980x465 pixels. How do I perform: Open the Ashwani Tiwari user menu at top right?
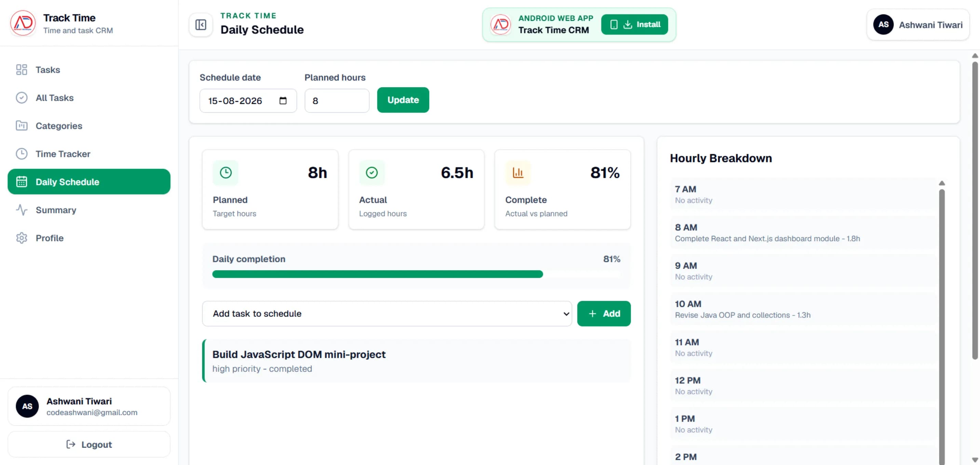(917, 25)
